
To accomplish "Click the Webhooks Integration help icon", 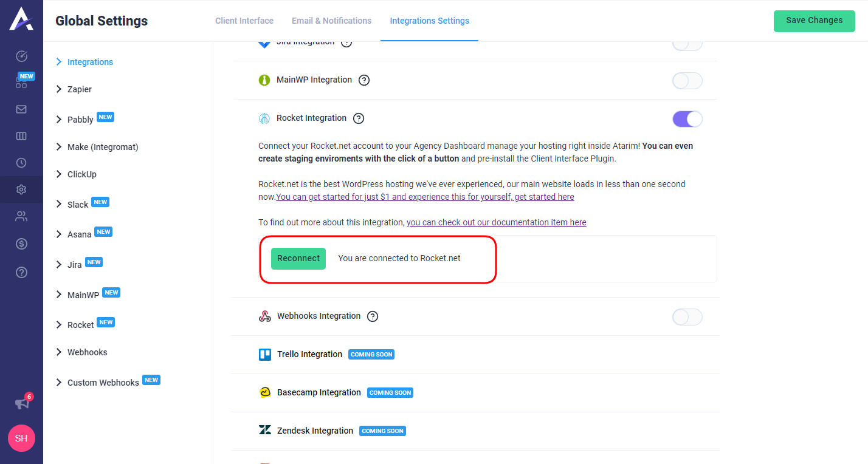I will click(373, 316).
